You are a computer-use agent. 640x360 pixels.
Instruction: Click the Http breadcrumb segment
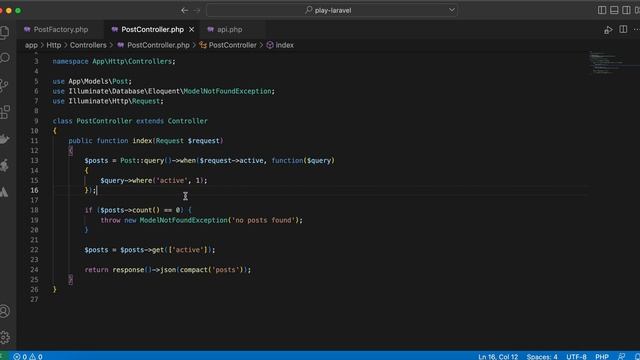(53, 45)
